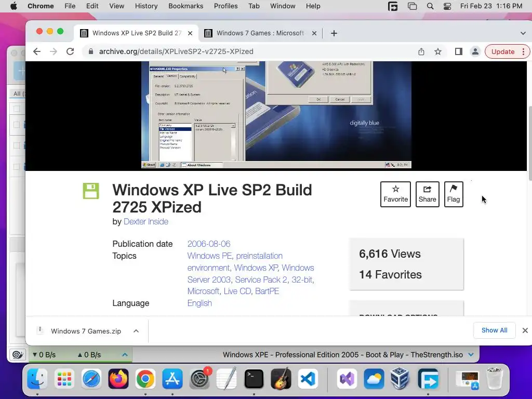Click the snail speed-limit icon in background window
The width and height of the screenshot is (532, 399).
click(18, 355)
